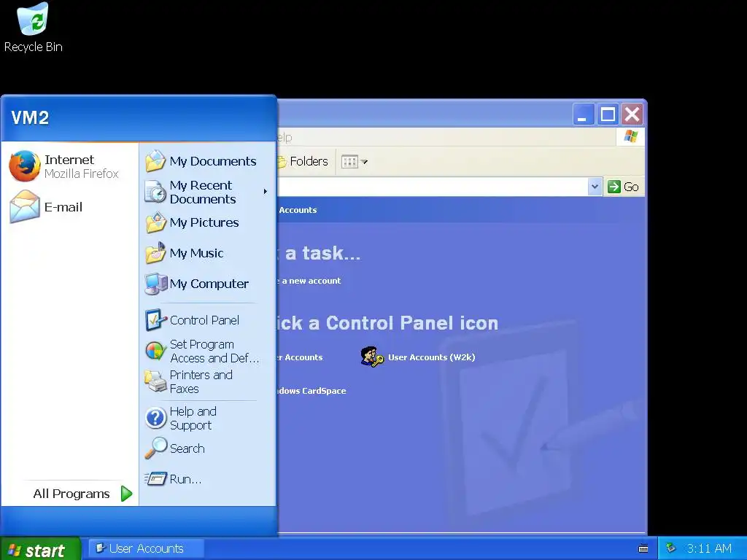Click the My Documents folder icon
Viewport: 747px width, 560px height.
pos(155,161)
